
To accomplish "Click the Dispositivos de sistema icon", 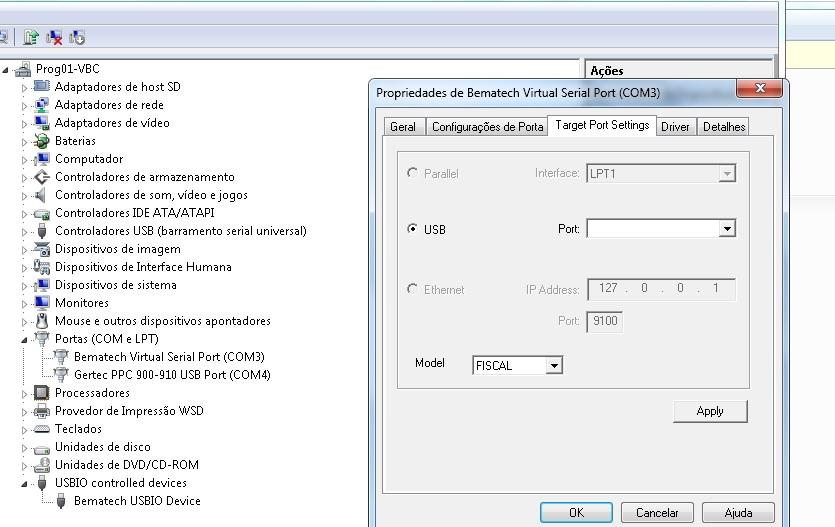I will [42, 285].
